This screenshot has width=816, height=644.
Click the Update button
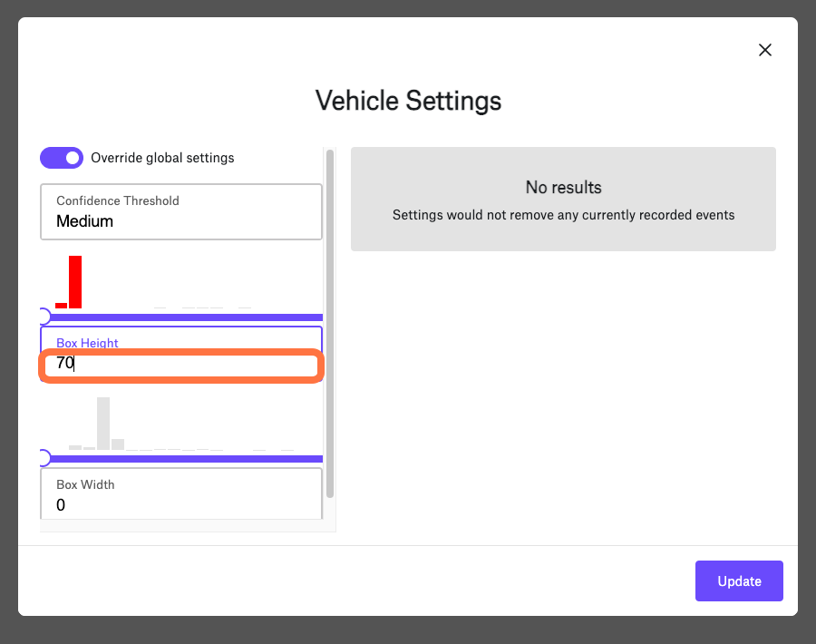(x=739, y=581)
